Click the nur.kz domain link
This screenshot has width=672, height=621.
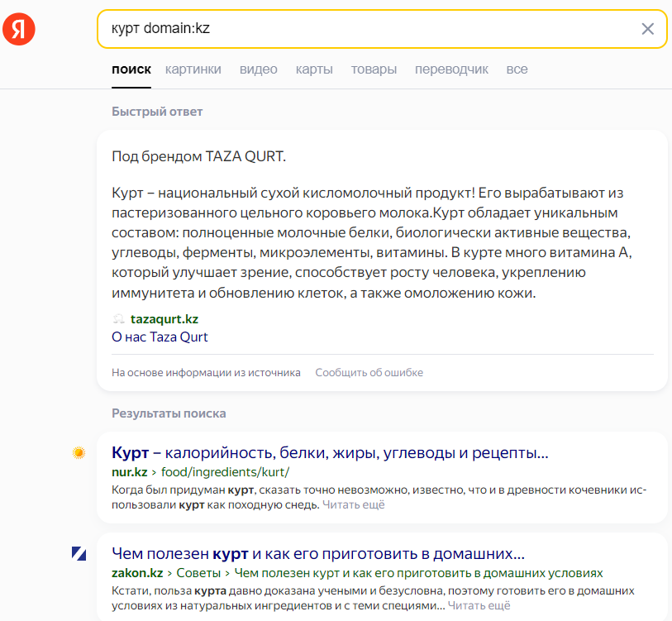(130, 472)
